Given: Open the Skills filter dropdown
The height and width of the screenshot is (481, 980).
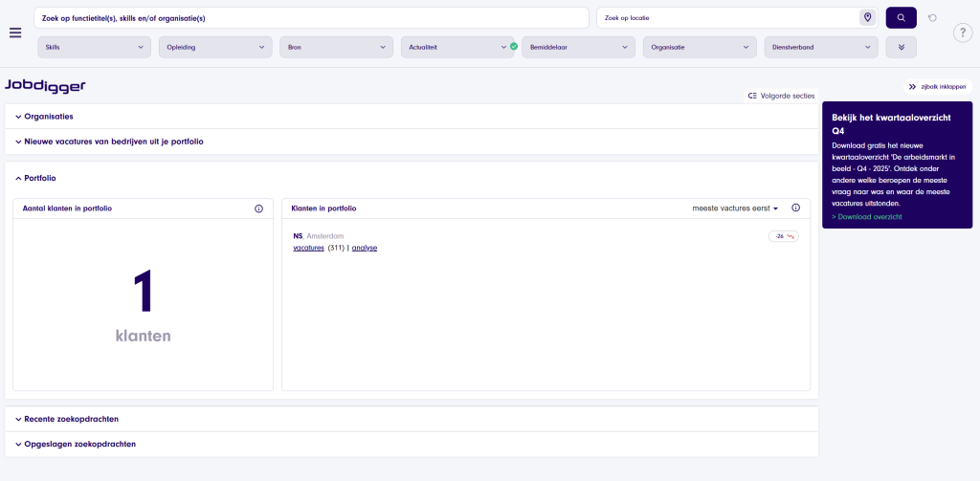Looking at the screenshot, I should 95,47.
